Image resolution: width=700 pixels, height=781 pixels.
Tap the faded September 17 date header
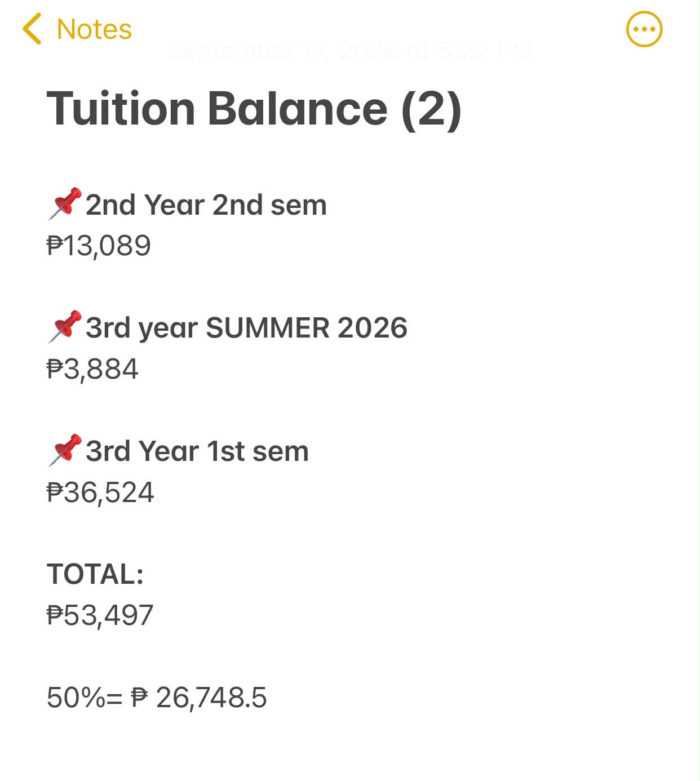350,51
